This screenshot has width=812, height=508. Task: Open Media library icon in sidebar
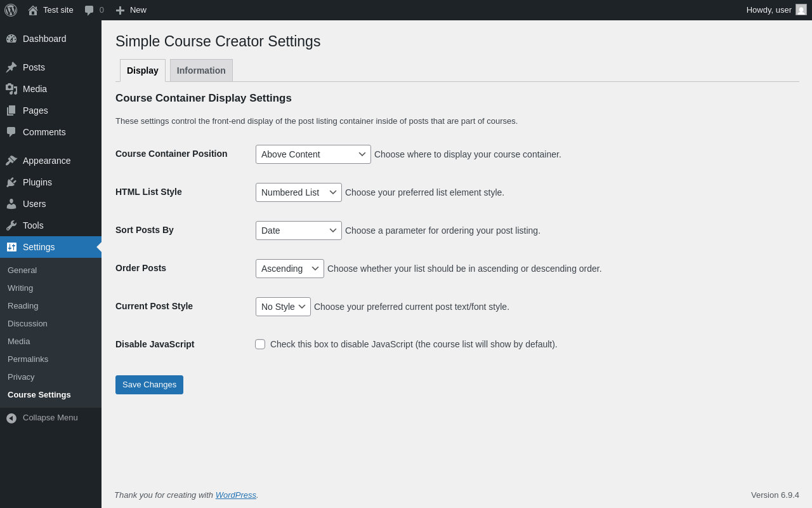(11, 89)
